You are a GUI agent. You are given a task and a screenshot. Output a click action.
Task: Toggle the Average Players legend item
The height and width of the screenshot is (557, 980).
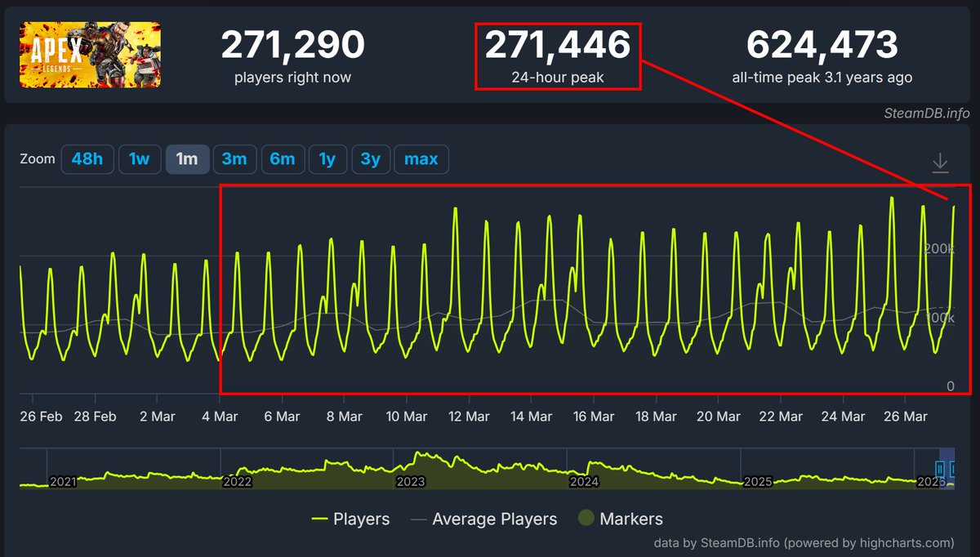click(x=483, y=519)
